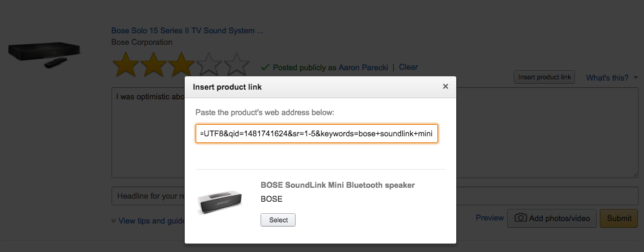Set rating with the third star
This screenshot has width=644, height=252.
[181, 65]
